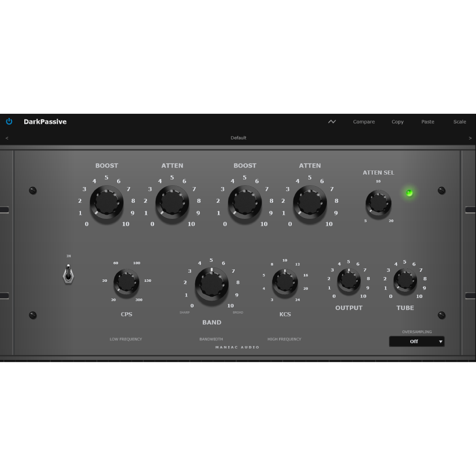
Task: Open the Oversampling dropdown set to Off
Action: coord(417,341)
